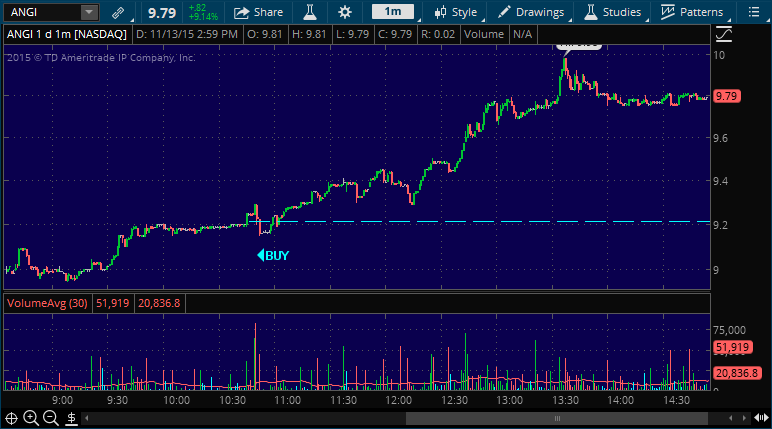Viewport: 772px width, 429px height.
Task: Click the 51,919 volume axis label
Action: (731, 347)
